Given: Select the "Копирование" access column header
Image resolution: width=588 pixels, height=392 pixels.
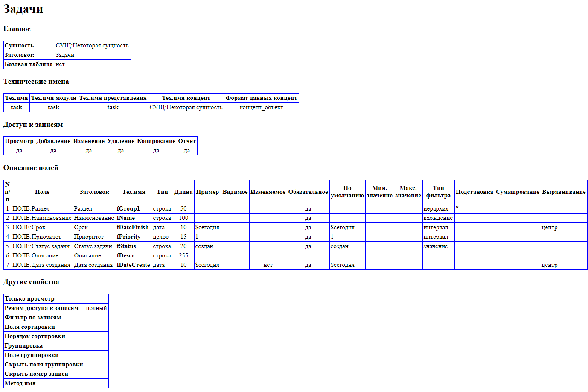Looking at the screenshot, I should click(156, 141).
